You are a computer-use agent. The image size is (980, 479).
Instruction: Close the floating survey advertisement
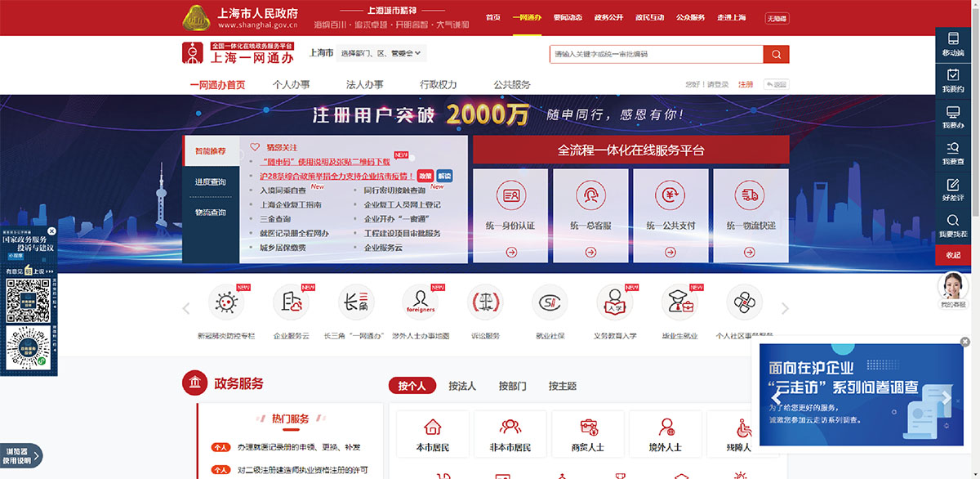coord(964,342)
